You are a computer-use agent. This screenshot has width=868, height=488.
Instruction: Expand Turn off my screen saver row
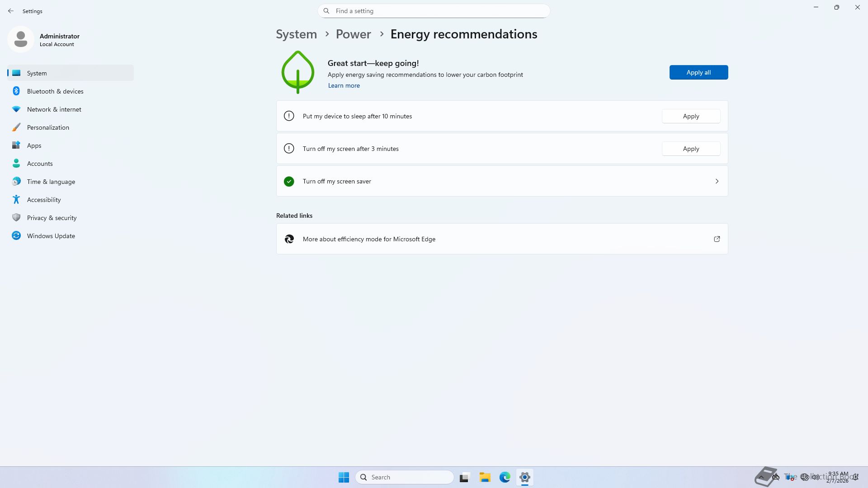tap(717, 181)
